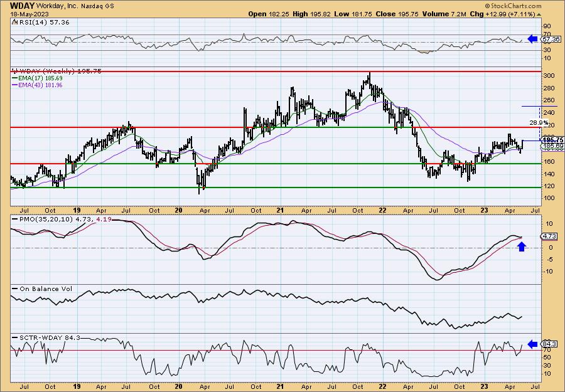Click the 50 label on SCTR axis
This screenshot has width=565, height=392.
[x=547, y=358]
